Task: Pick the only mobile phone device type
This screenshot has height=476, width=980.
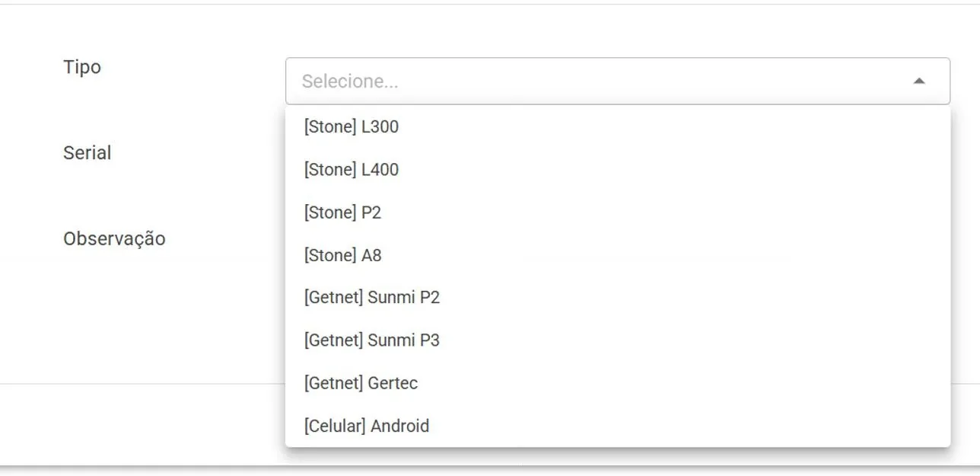Action: [x=618, y=426]
